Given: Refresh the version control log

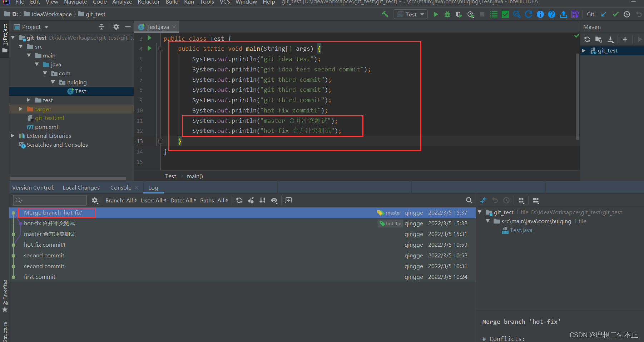Looking at the screenshot, I should point(239,201).
